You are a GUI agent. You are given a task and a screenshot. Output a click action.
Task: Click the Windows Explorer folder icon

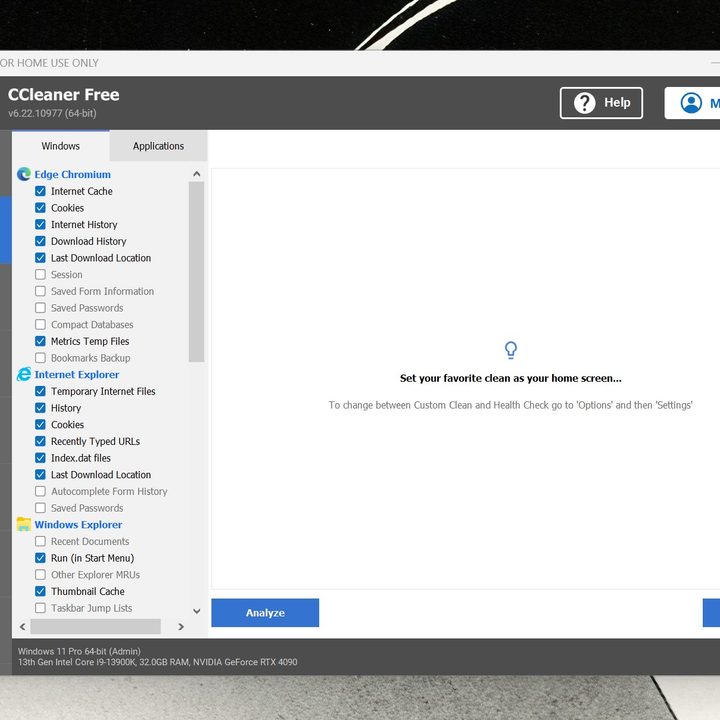click(x=24, y=524)
